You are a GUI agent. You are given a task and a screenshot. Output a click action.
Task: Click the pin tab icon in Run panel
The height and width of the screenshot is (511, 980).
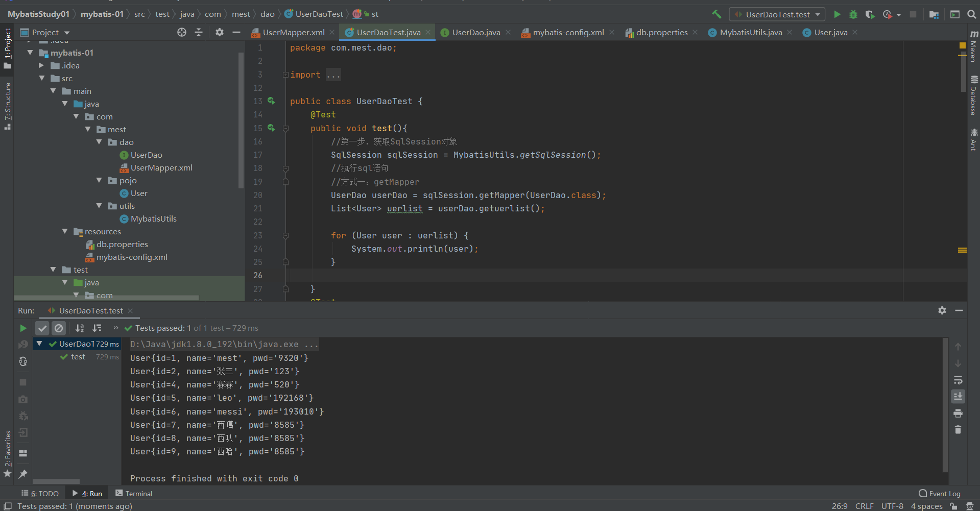click(x=23, y=474)
